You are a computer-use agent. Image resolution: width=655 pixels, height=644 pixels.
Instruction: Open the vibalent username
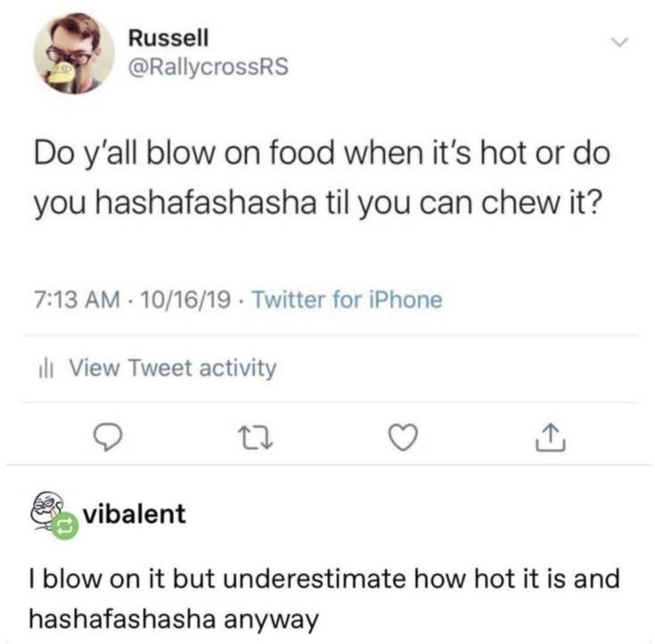click(134, 514)
